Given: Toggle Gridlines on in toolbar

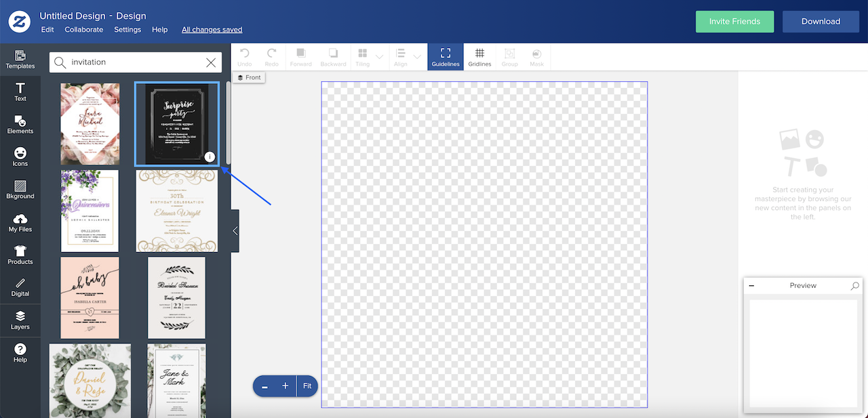Looking at the screenshot, I should coord(479,57).
